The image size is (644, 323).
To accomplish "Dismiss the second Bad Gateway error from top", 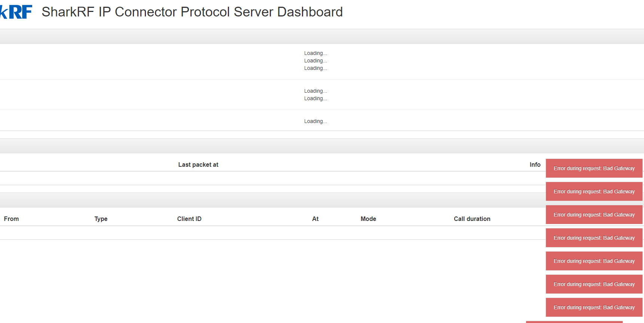I will tap(594, 191).
